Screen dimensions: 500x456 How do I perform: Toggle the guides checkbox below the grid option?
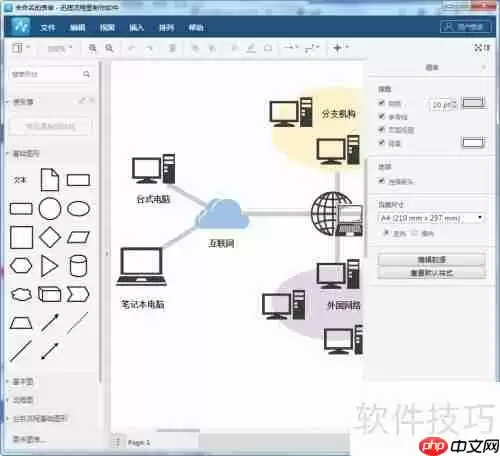coord(382,116)
